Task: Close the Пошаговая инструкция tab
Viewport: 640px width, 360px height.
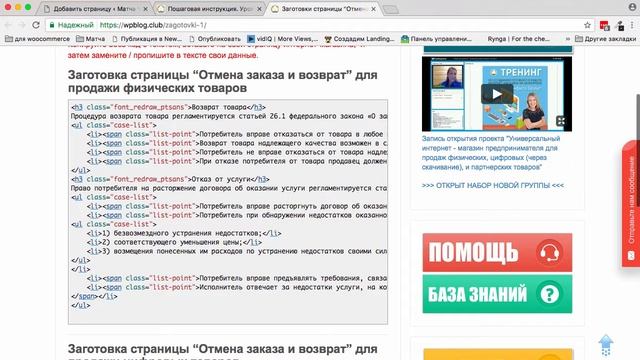Action: click(259, 9)
